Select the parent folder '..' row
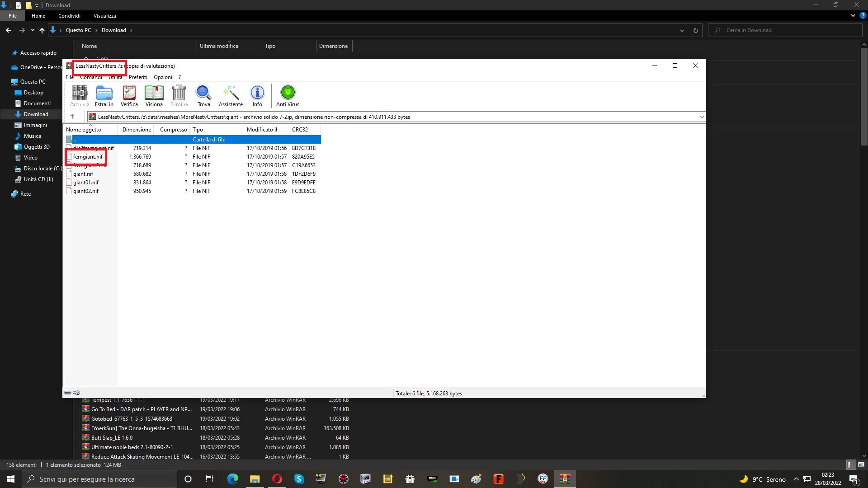 [193, 140]
